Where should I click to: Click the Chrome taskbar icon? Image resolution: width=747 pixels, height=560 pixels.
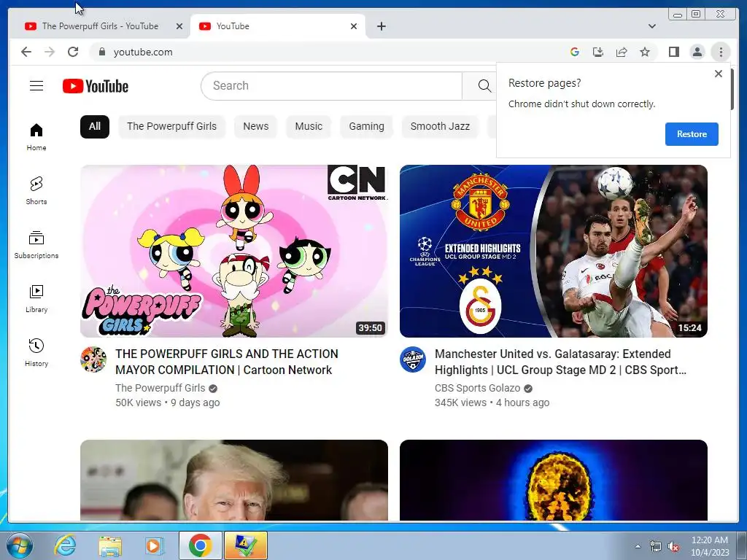pyautogui.click(x=200, y=545)
